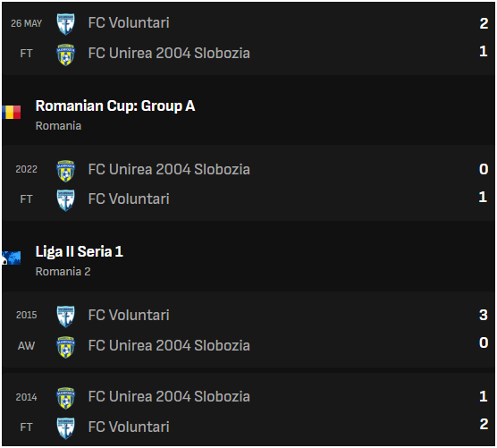Select FC Unirea 2004 Slobozia in 2014 match
497x448 pixels.
pyautogui.click(x=169, y=397)
